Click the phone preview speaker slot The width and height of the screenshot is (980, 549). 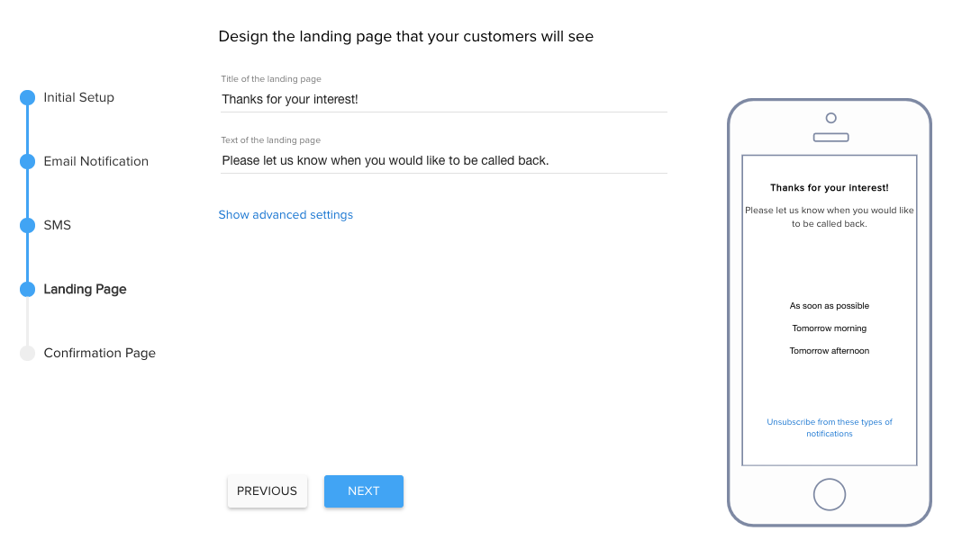click(830, 138)
